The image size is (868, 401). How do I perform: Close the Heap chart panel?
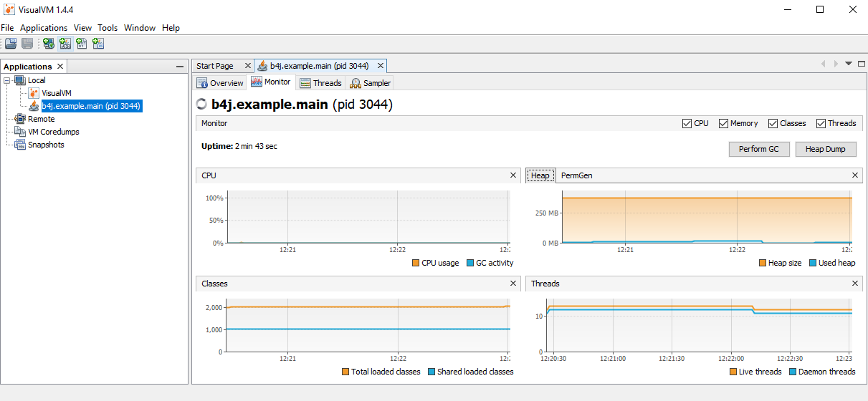coord(855,175)
